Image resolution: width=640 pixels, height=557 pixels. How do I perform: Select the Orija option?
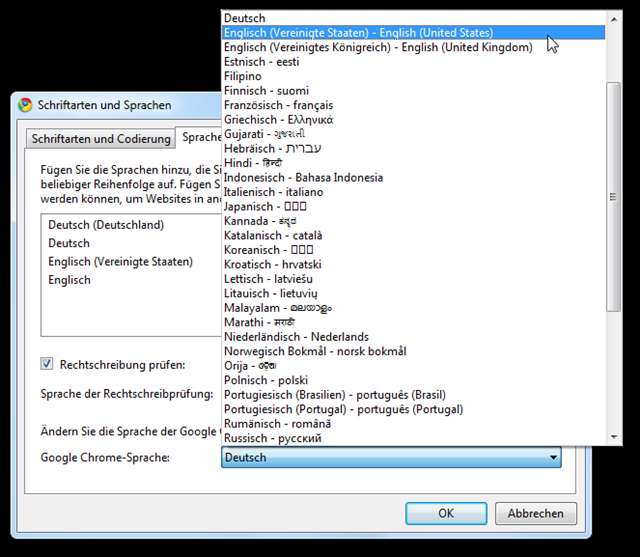(x=413, y=366)
